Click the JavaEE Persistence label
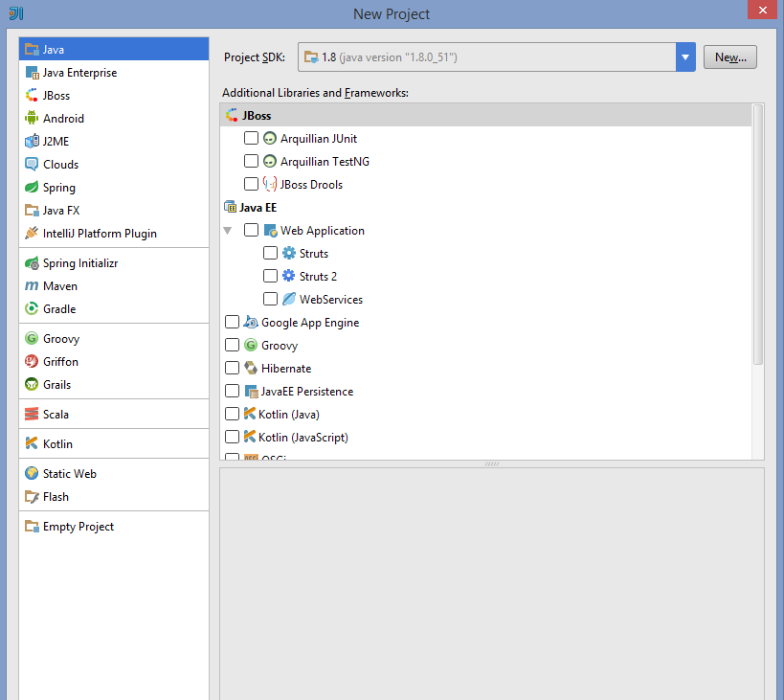This screenshot has height=700, width=784. [x=307, y=392]
